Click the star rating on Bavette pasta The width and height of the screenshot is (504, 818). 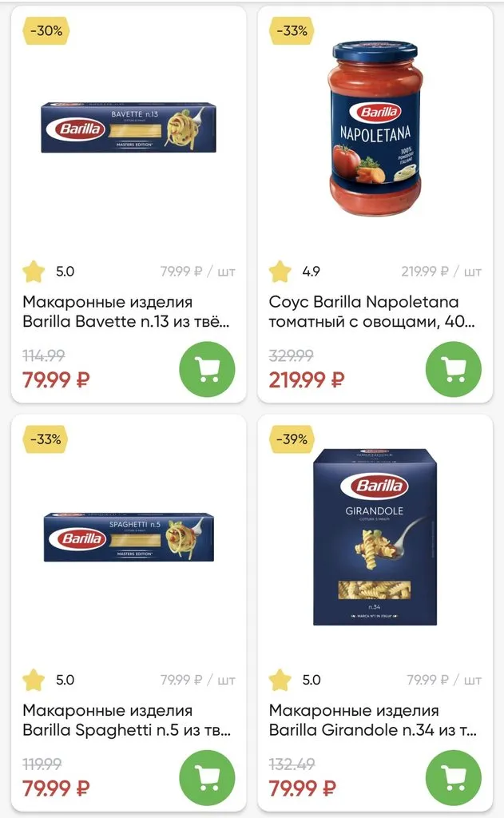[x=35, y=271]
